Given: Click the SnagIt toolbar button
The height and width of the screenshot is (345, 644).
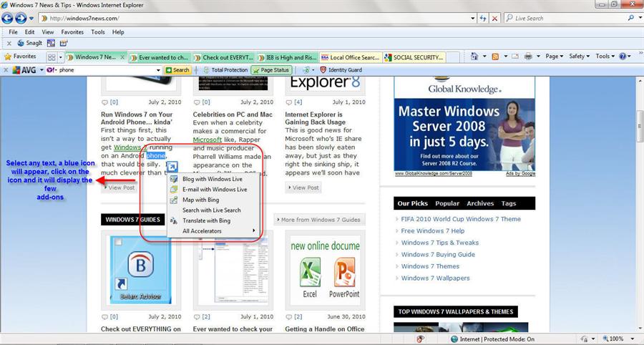Looking at the screenshot, I should (30, 43).
